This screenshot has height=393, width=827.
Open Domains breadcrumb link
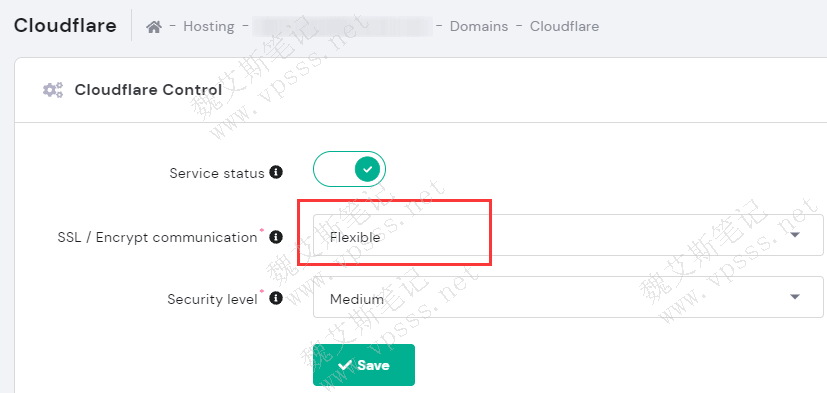pos(479,26)
